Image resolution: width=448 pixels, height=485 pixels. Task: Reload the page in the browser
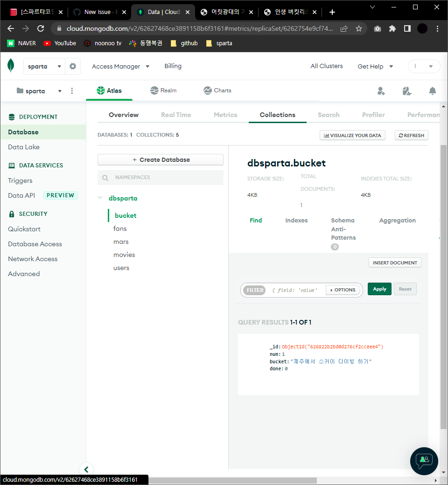click(41, 28)
